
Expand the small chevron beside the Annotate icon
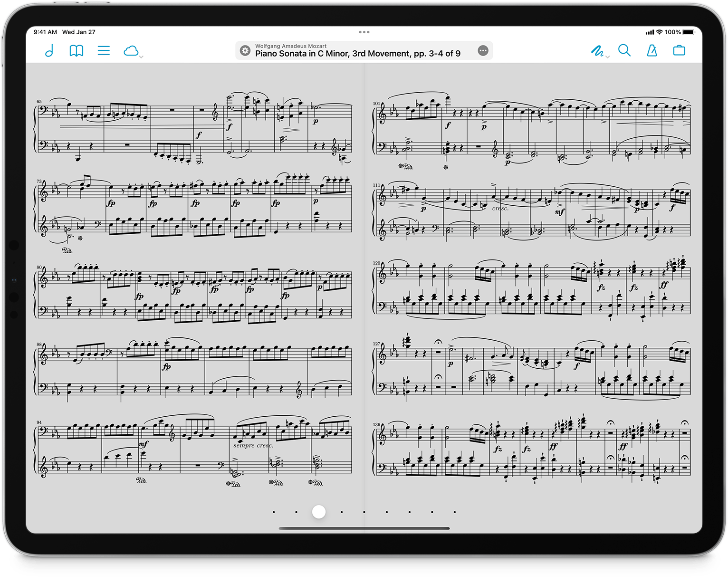[x=607, y=57]
